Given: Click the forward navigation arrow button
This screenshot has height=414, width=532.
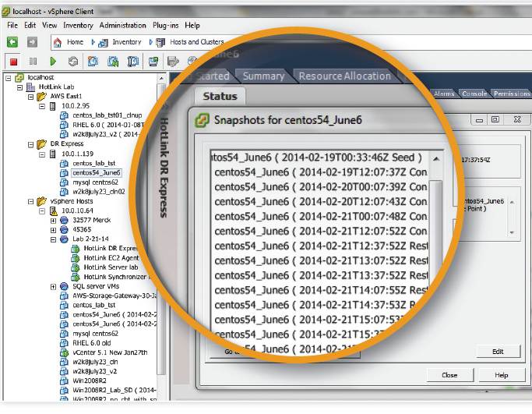Looking at the screenshot, I should tap(32, 42).
